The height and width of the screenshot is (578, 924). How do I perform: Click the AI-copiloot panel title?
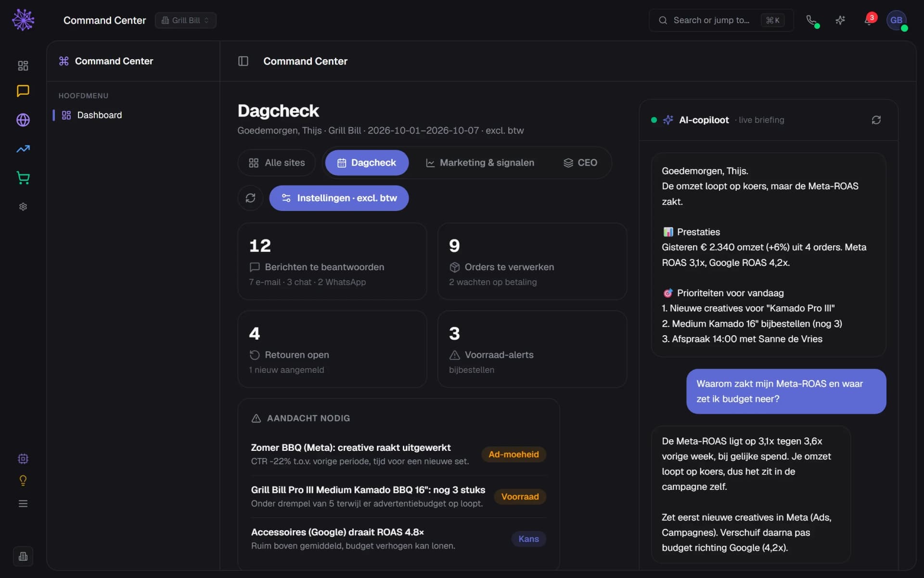tap(704, 120)
